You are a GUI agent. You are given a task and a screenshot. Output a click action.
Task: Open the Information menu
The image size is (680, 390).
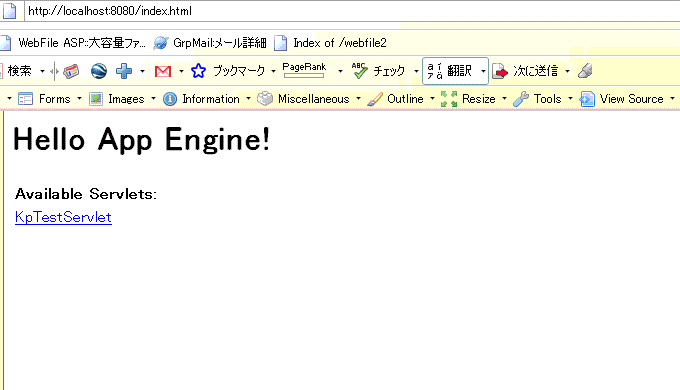[211, 99]
